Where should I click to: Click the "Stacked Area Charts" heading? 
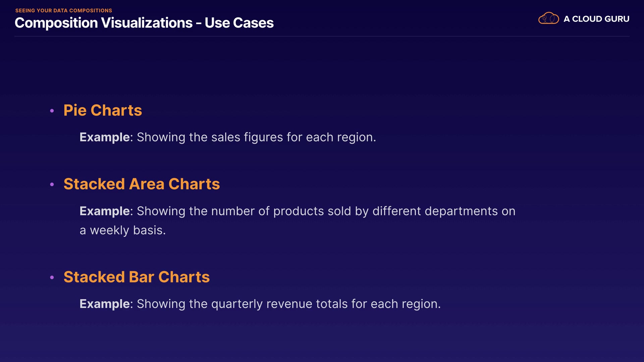pyautogui.click(x=142, y=184)
